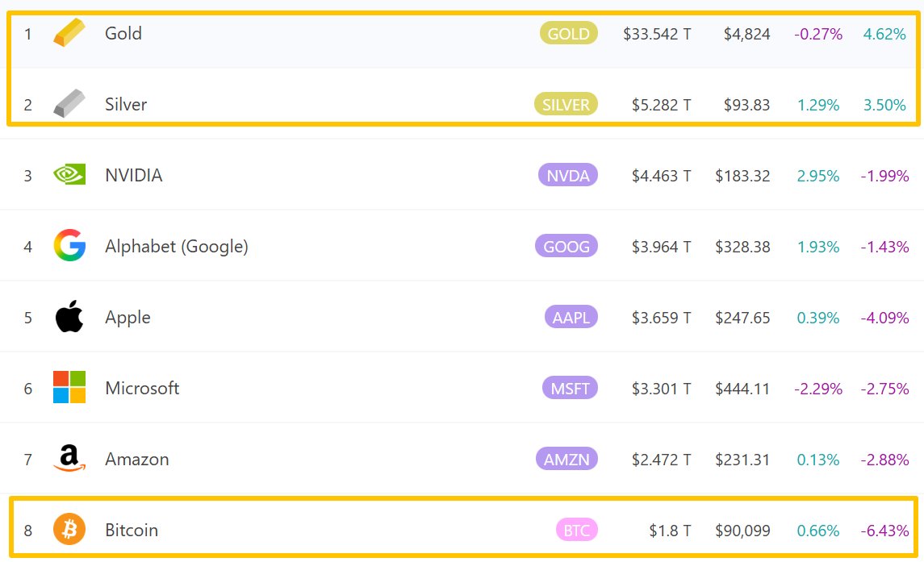Open the Alphabet (Google) name link
The image size is (924, 562).
pyautogui.click(x=177, y=246)
